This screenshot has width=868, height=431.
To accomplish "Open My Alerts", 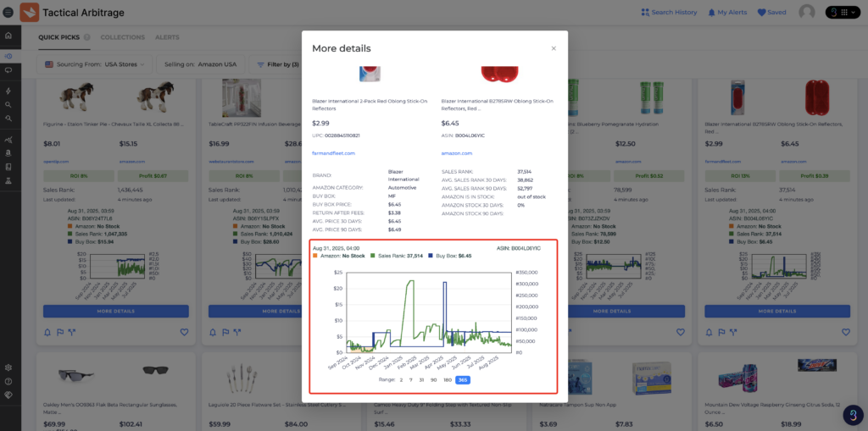I will (x=726, y=12).
